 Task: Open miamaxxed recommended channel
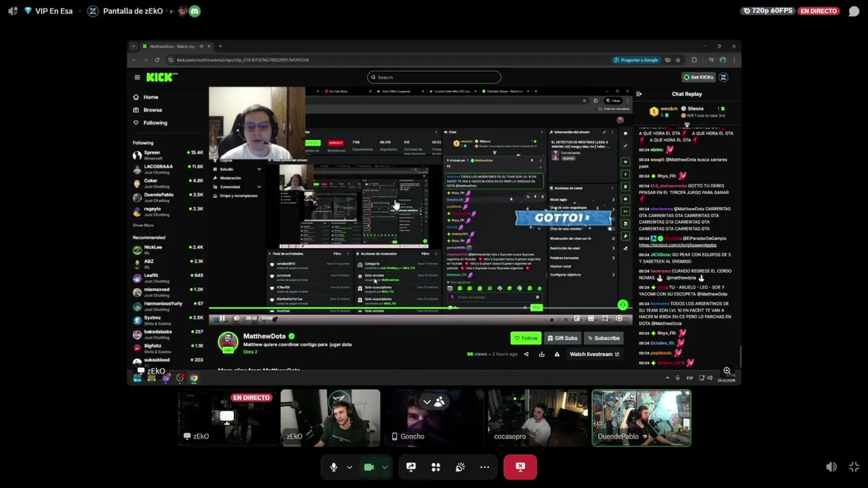[168, 292]
